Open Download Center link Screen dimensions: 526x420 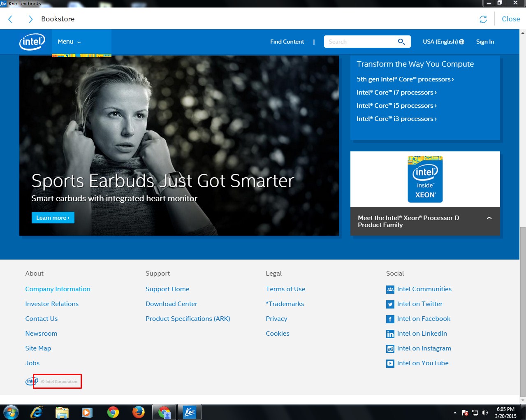point(171,304)
